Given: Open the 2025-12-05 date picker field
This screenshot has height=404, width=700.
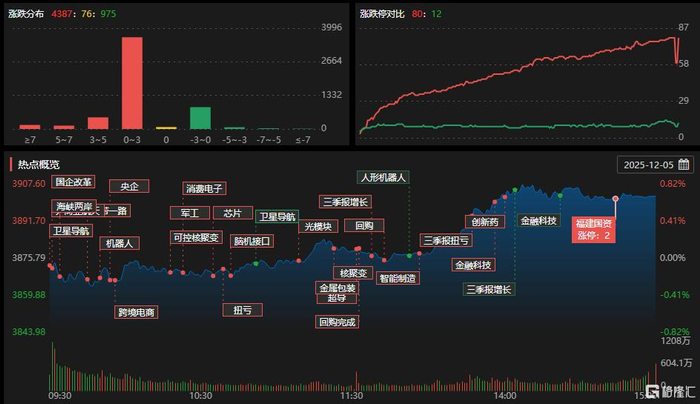Looking at the screenshot, I should (x=655, y=165).
